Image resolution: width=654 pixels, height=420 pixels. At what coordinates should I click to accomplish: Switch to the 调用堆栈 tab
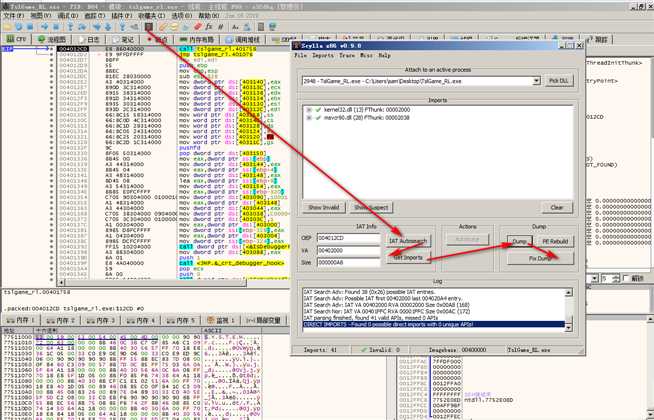[x=242, y=39]
